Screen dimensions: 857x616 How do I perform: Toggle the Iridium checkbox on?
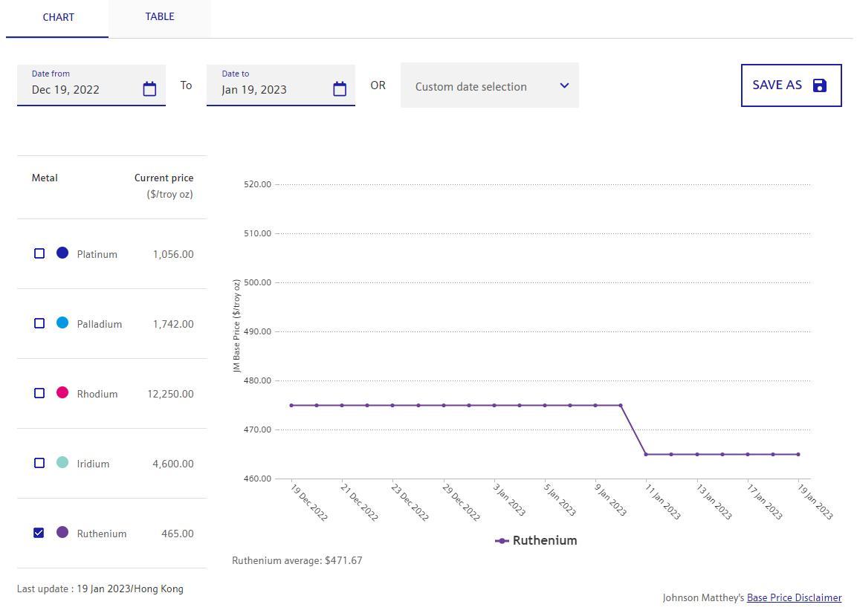(39, 463)
